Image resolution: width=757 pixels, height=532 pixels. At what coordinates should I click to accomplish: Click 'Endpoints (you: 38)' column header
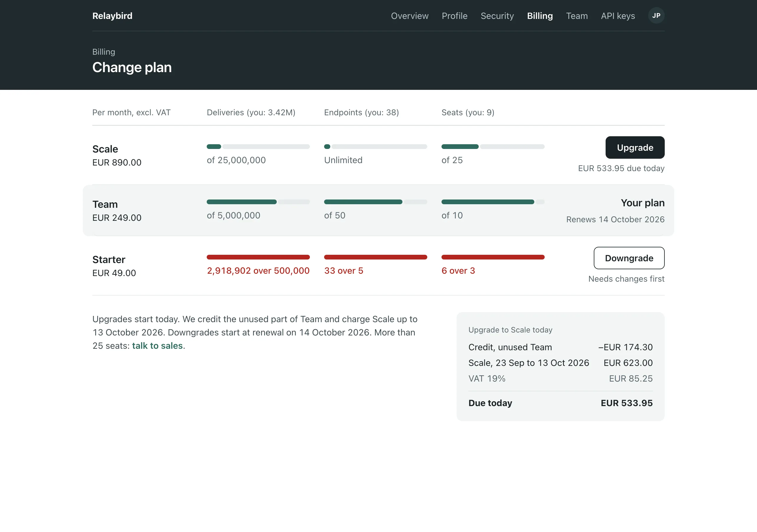[361, 112]
